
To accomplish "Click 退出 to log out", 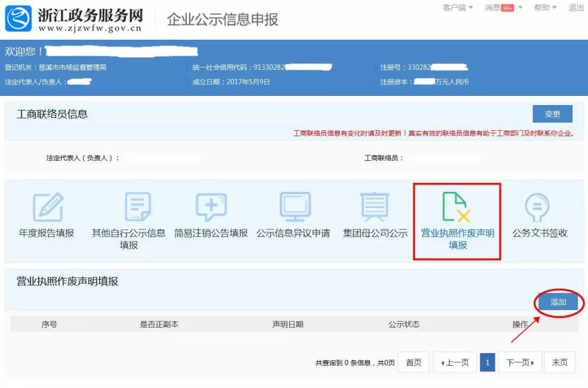I will [x=576, y=8].
